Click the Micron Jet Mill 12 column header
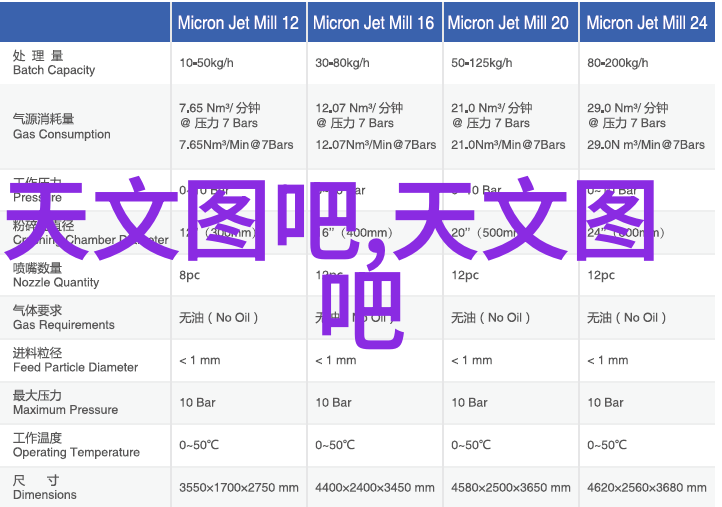Image resolution: width=722 pixels, height=507 pixels. (238, 23)
